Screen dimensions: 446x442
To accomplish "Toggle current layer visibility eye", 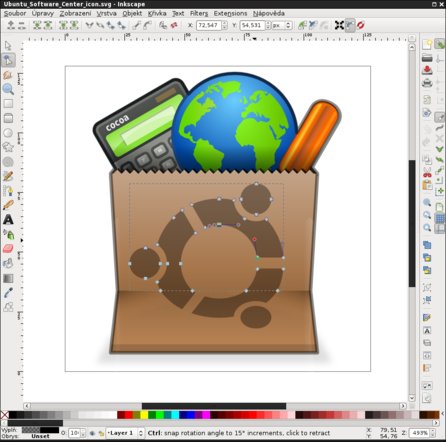I will pos(92,433).
